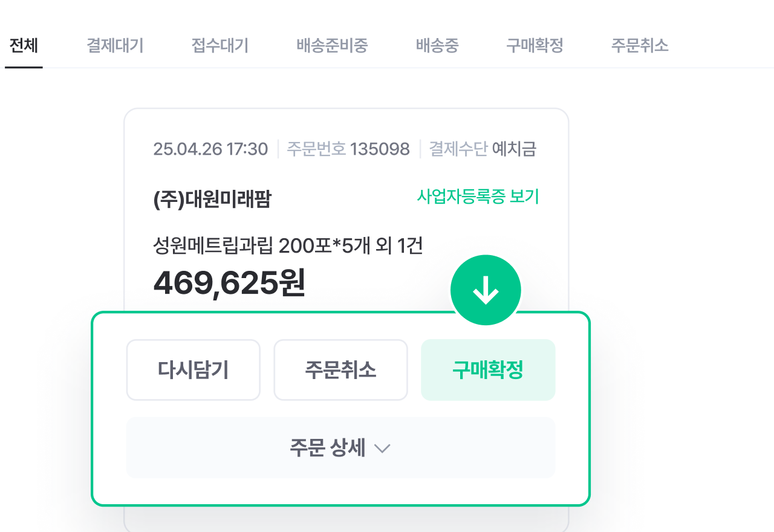Screen dimensions: 774x532
Task: Open 사업자등록증 보기 business registration link
Action: click(478, 196)
